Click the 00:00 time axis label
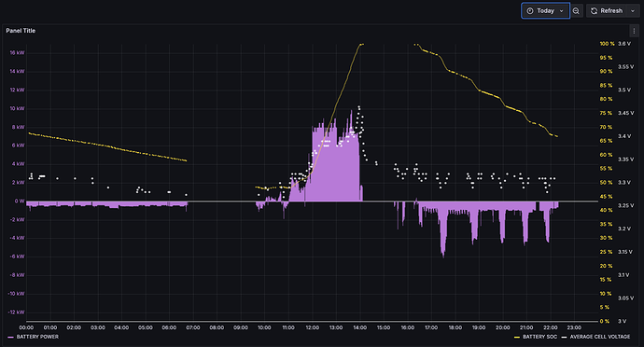644x347 pixels. (26, 327)
